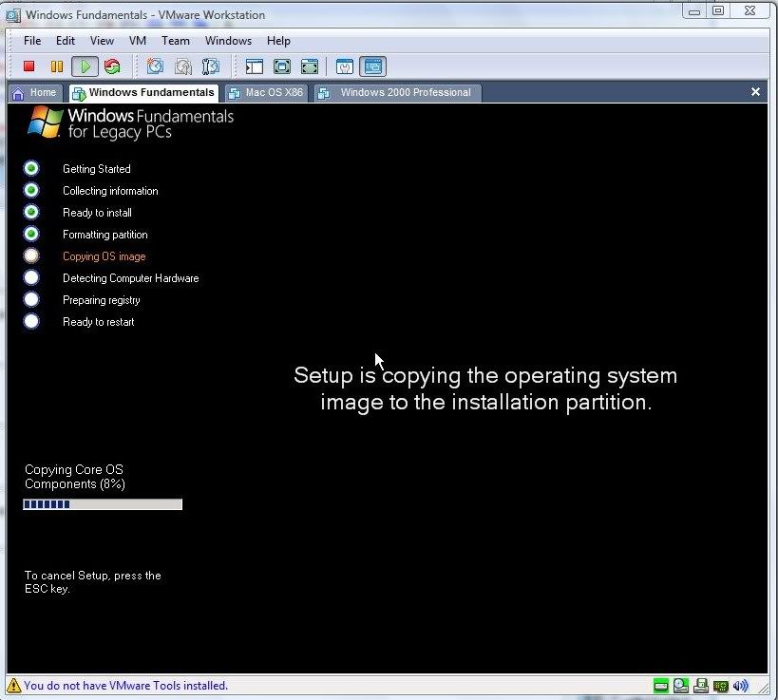778x700 pixels.
Task: Switch to the Windows 2000 Professional tab
Action: pos(399,92)
